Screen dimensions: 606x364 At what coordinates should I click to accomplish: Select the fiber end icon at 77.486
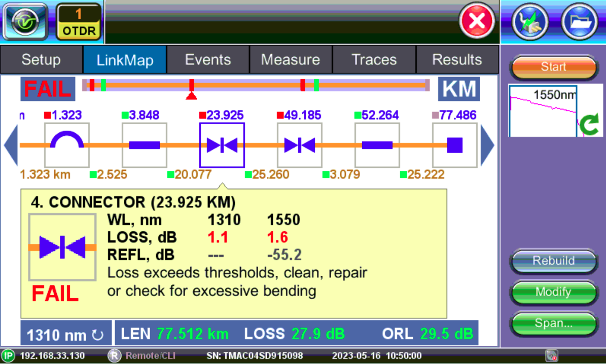454,144
